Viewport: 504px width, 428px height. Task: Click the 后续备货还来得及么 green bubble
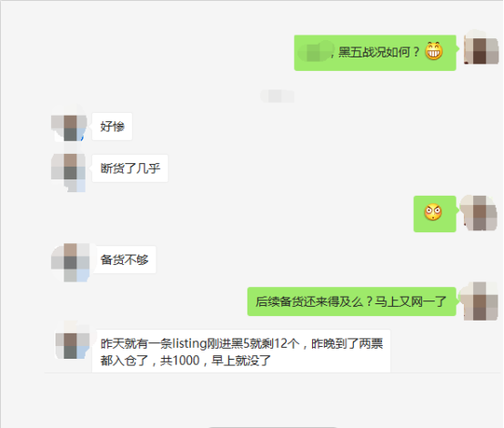coord(352,301)
